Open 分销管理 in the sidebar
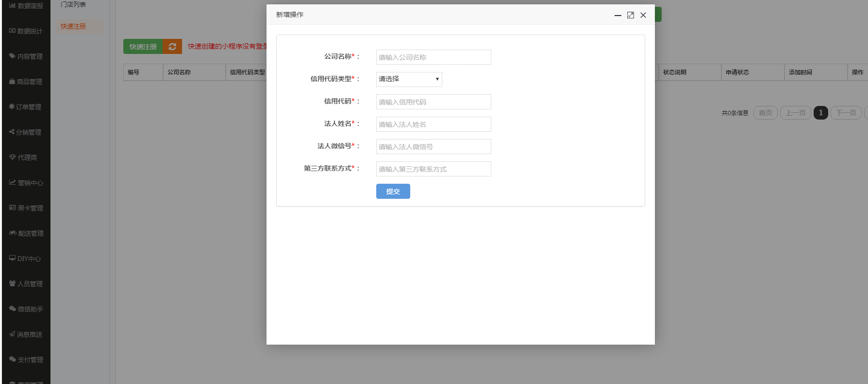 click(x=26, y=132)
